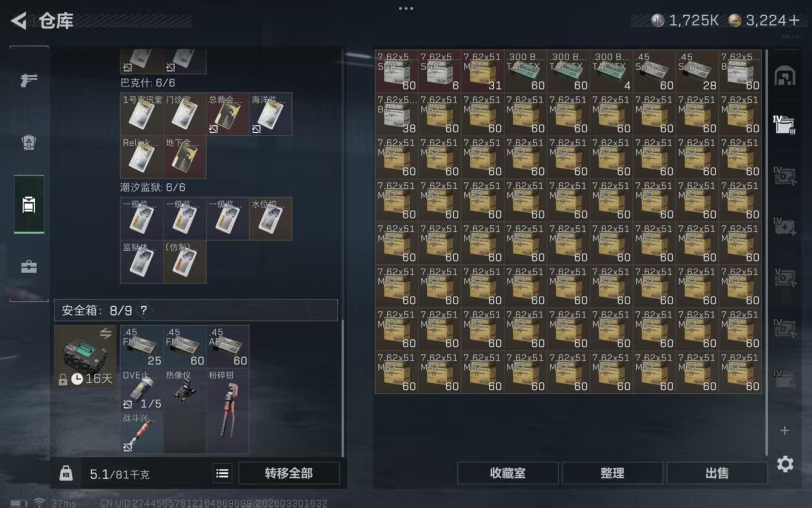Tap the swap arrows on the safe box
This screenshot has width=812, height=508.
click(x=106, y=333)
